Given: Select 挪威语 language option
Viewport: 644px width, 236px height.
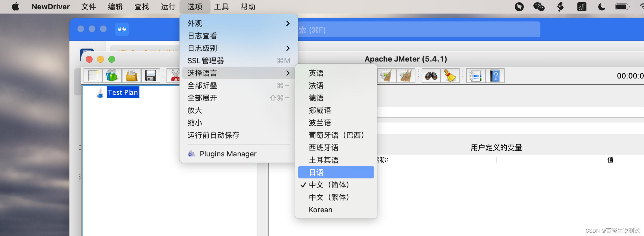Looking at the screenshot, I should coord(336,110).
